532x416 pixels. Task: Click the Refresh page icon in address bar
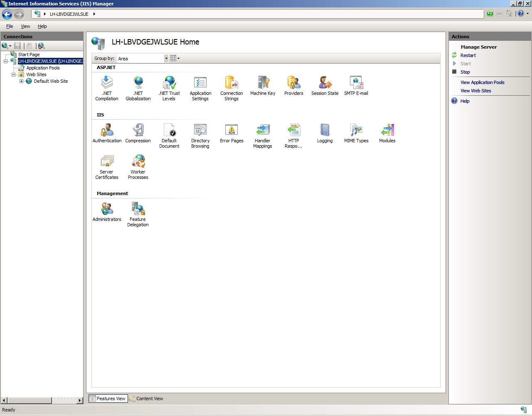tap(490, 14)
